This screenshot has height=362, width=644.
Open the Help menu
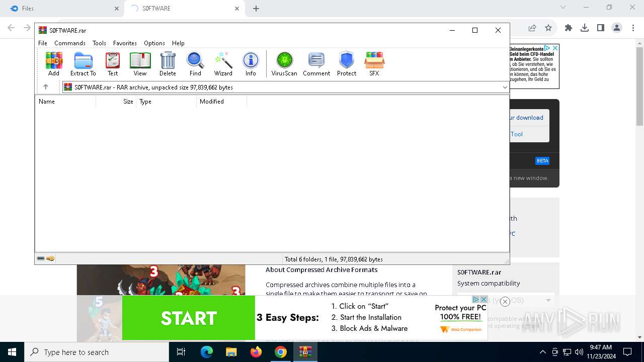click(178, 43)
